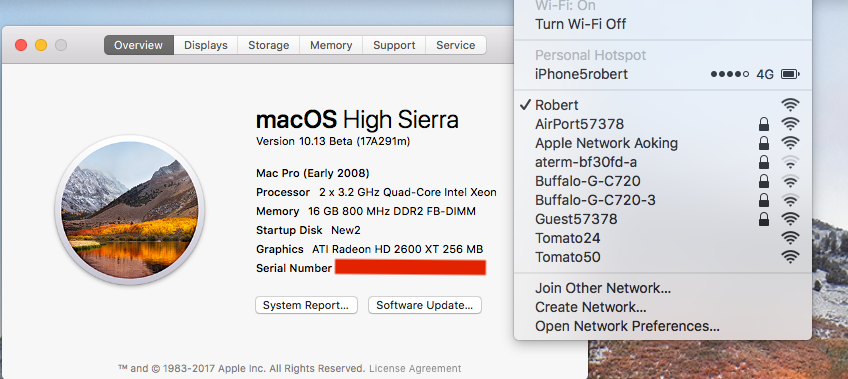Connect to iPhone5robert personal hotspot
Image resolution: width=848 pixels, height=379 pixels.
click(662, 74)
